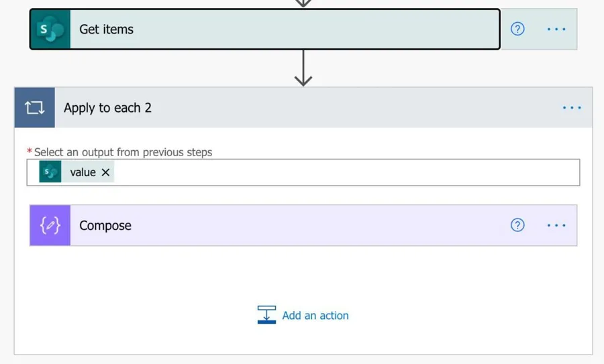Click empty area of the output selection field
Image resolution: width=604 pixels, height=364 pixels.
pyautogui.click(x=336, y=172)
